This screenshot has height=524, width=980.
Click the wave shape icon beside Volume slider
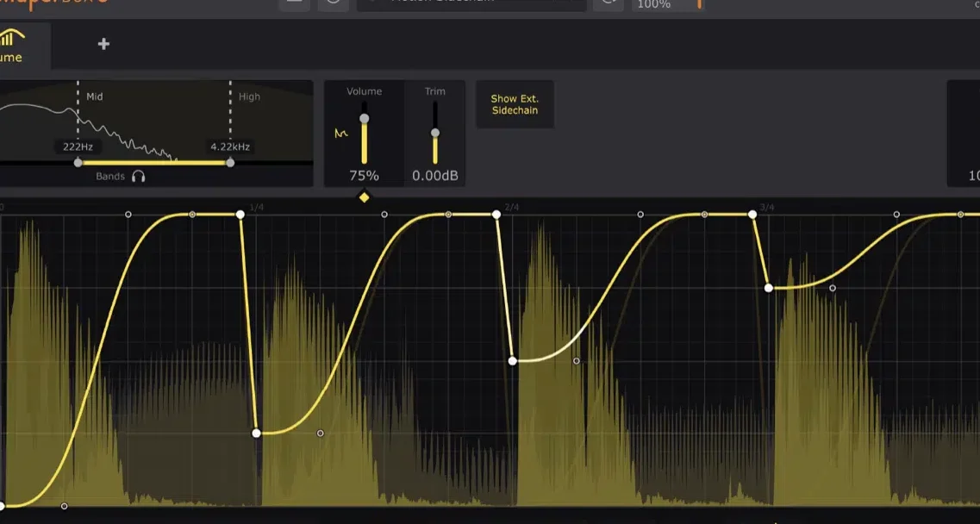[343, 134]
